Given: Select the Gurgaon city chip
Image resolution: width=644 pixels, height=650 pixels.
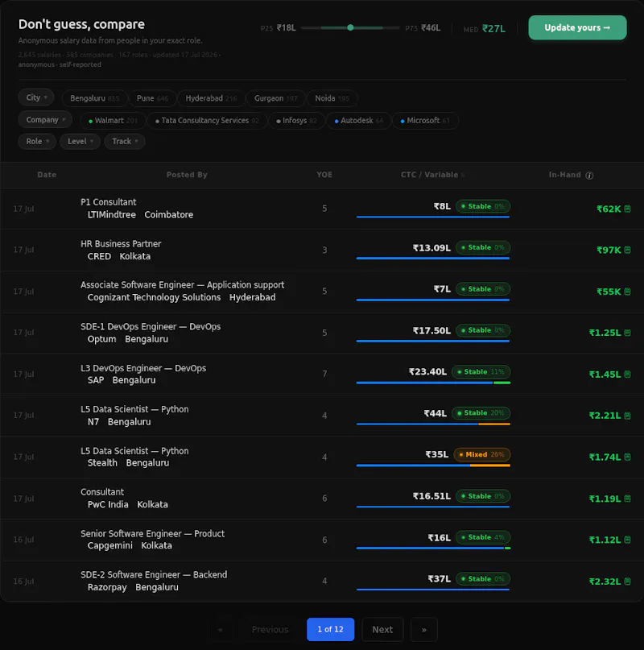Looking at the screenshot, I should click(x=275, y=98).
